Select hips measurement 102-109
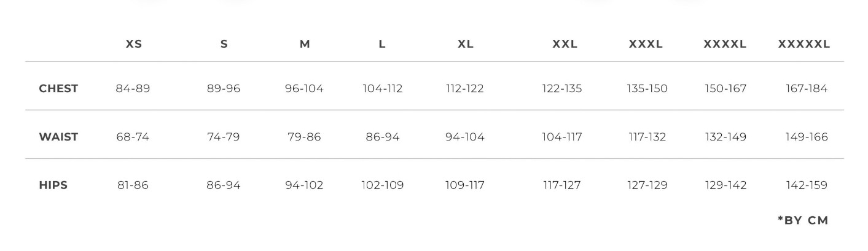Image resolution: width=868 pixels, height=251 pixels. 383,185
